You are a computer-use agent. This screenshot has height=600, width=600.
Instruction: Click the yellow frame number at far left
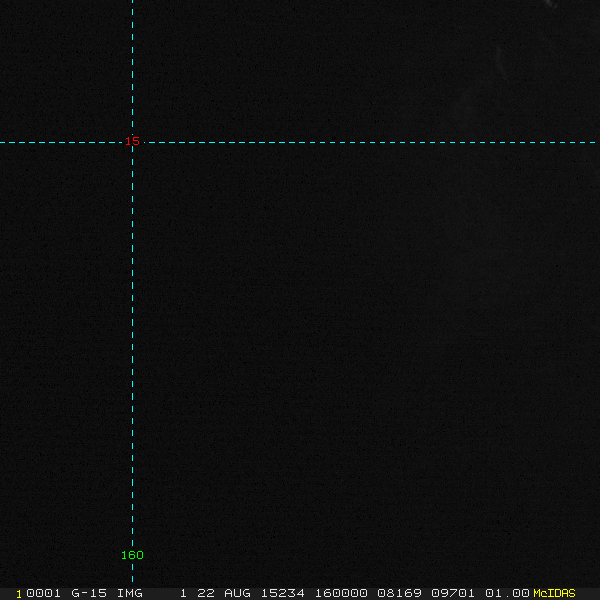coord(19,593)
